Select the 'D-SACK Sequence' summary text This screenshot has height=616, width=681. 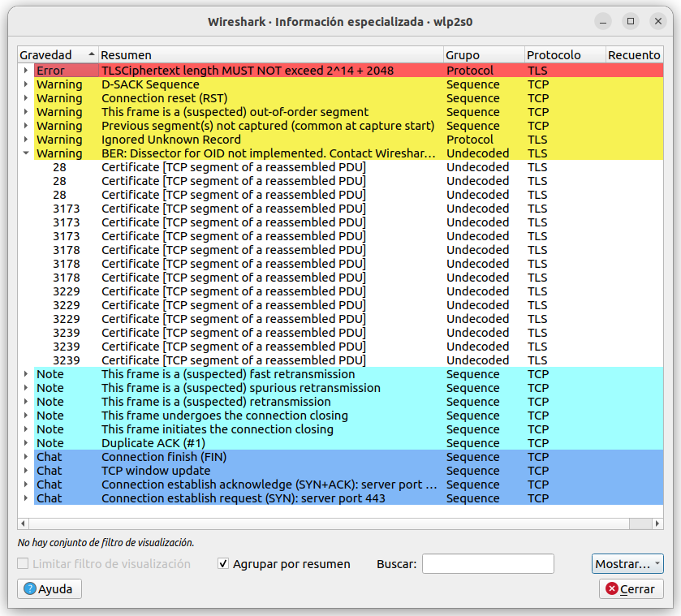click(150, 84)
